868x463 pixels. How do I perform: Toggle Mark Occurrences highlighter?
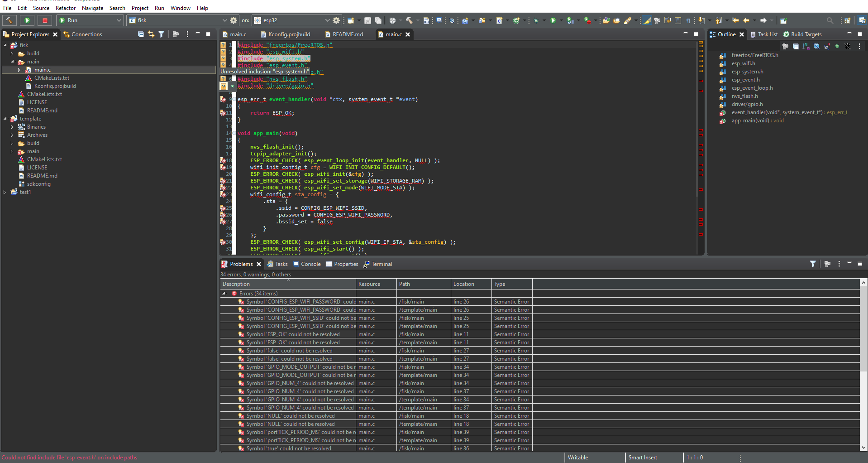pyautogui.click(x=647, y=20)
